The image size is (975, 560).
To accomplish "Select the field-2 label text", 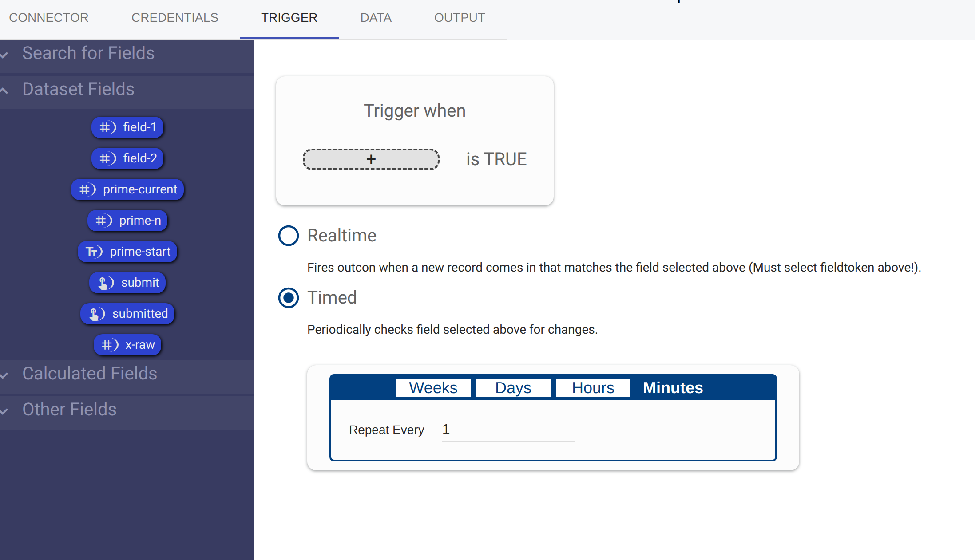I will (140, 158).
